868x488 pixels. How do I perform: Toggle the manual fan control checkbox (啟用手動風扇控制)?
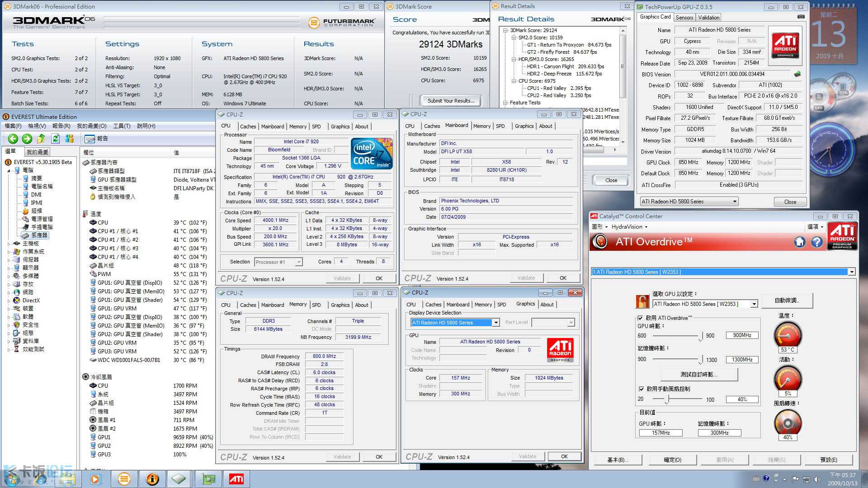641,389
